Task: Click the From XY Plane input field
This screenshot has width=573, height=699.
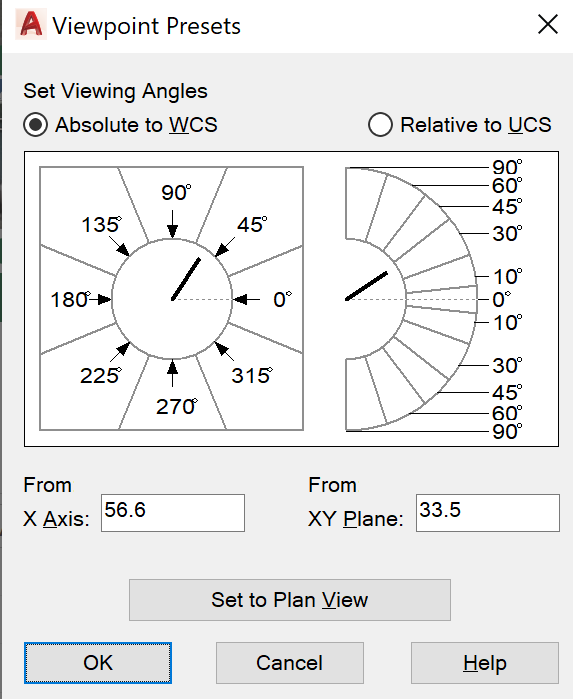Action: tap(488, 513)
